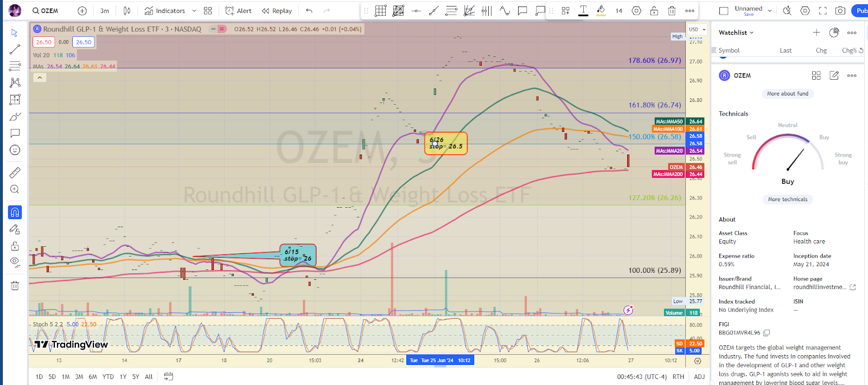Undo the last action

[309, 11]
